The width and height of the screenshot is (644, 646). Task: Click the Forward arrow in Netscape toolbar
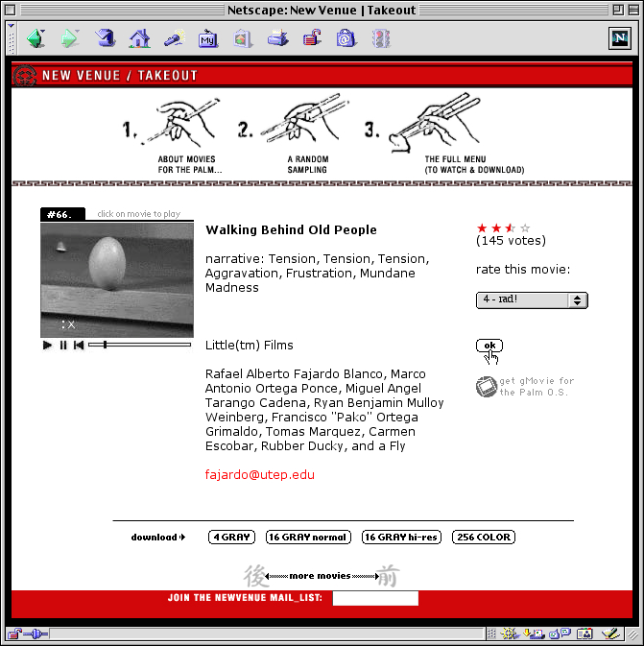[x=70, y=38]
